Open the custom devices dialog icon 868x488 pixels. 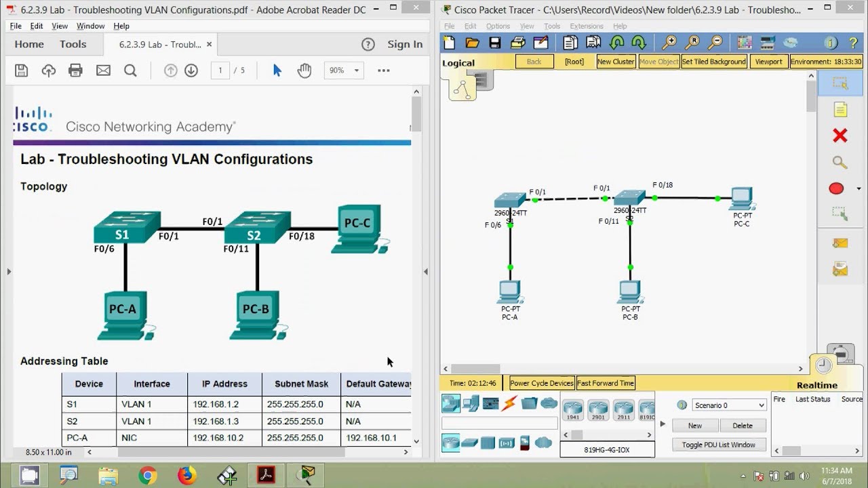(x=768, y=43)
